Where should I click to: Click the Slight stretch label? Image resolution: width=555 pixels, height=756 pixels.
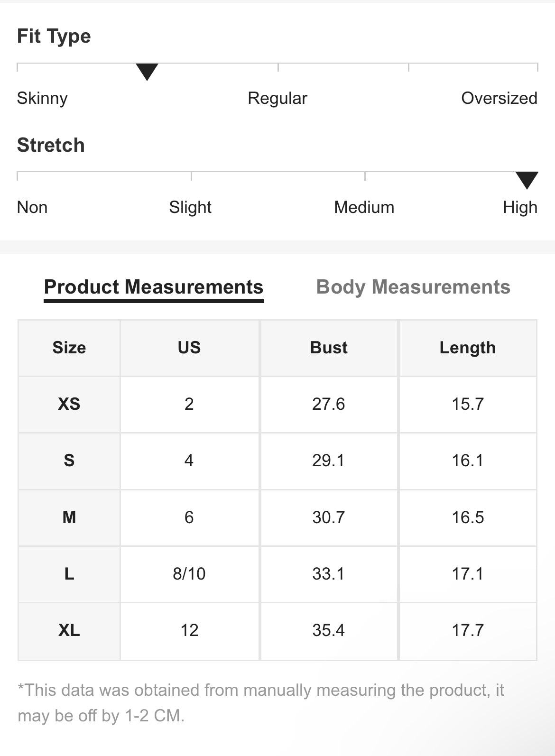pos(190,207)
